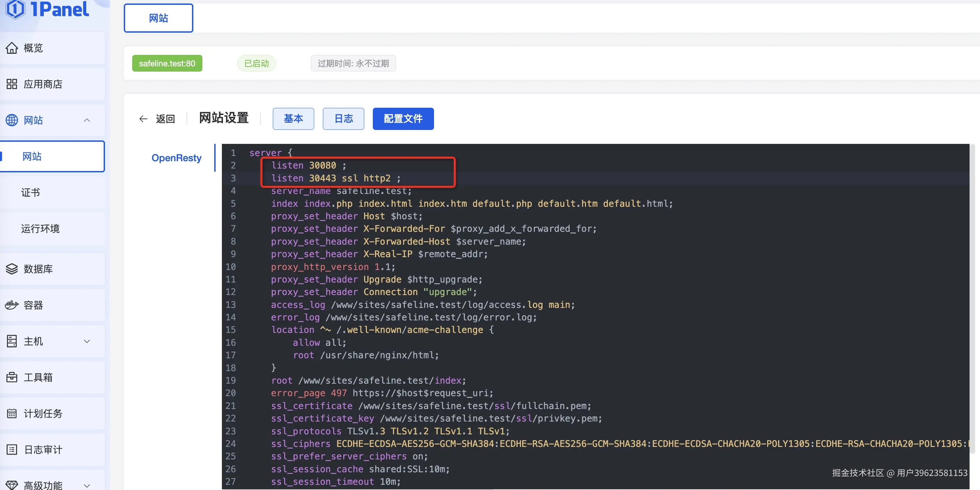Viewport: 980px width, 490px height.
Task: Click the 1Panel logo icon
Action: pos(16,9)
